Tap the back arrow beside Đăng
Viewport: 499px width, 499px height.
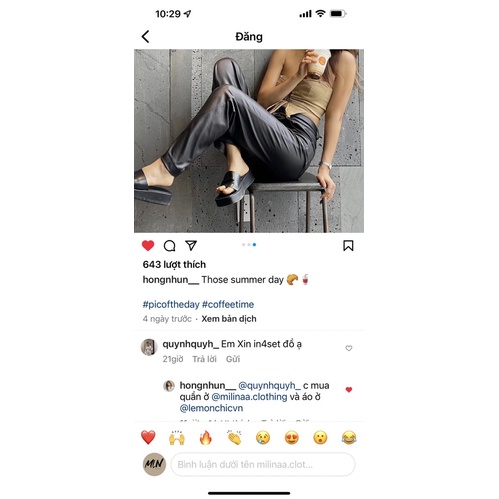(x=145, y=37)
